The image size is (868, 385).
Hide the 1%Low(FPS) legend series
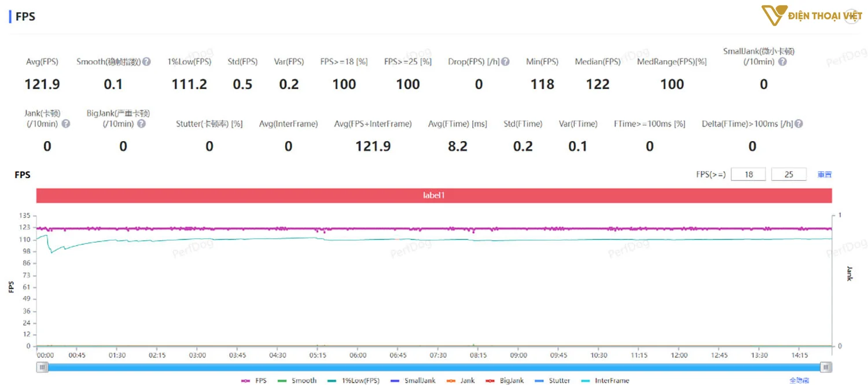pyautogui.click(x=354, y=380)
